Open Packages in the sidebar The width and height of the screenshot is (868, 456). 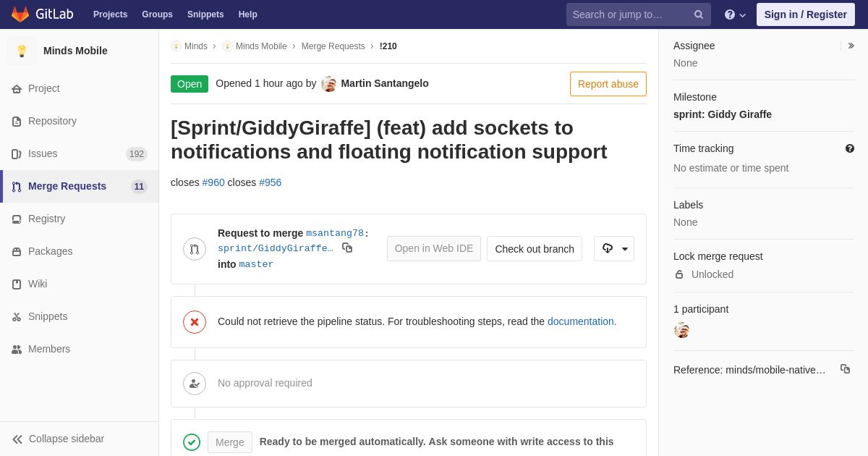tap(79, 251)
